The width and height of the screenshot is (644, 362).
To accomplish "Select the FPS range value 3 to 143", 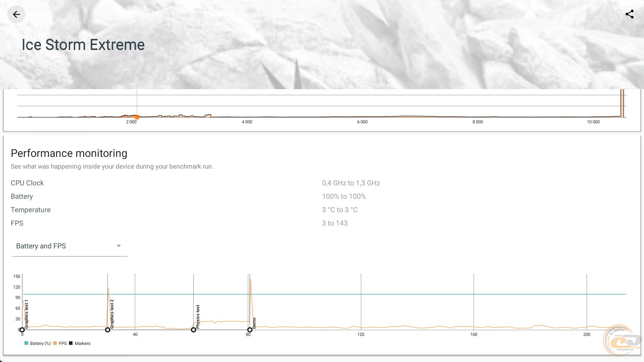I will (335, 223).
